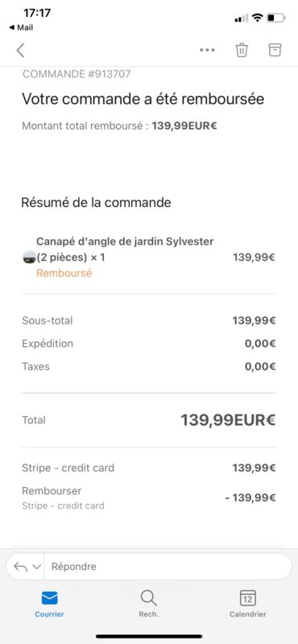The image size is (298, 644).
Task: Tap the reply arrow icon
Action: pos(21,567)
